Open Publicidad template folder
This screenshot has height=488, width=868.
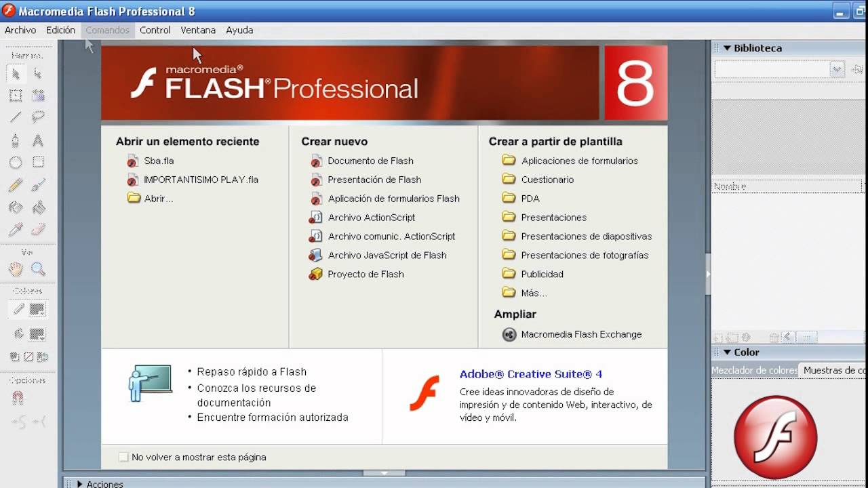coord(542,274)
